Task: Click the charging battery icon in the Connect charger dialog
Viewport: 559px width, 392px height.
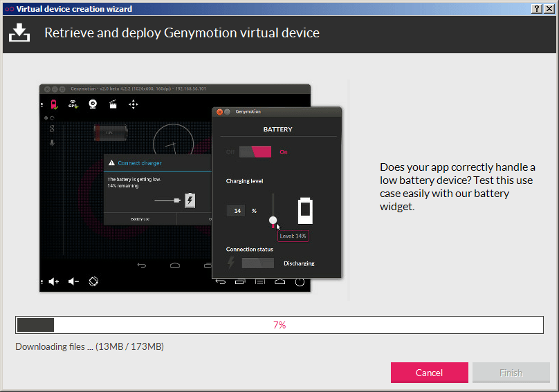Action: (190, 200)
